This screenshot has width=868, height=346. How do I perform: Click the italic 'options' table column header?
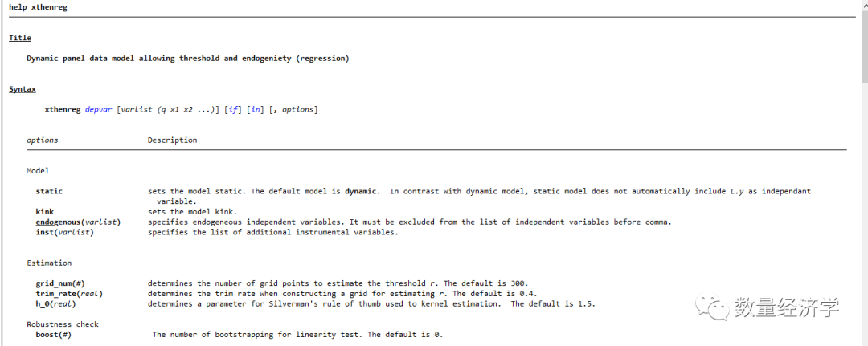43,140
